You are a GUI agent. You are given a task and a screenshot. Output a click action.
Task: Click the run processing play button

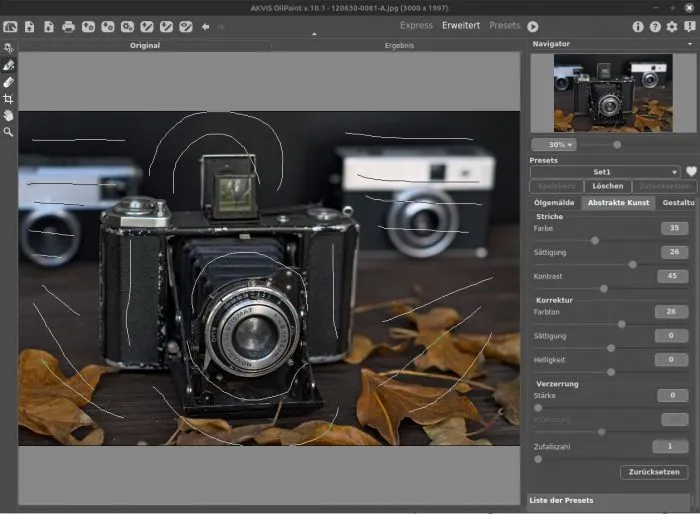pyautogui.click(x=533, y=26)
